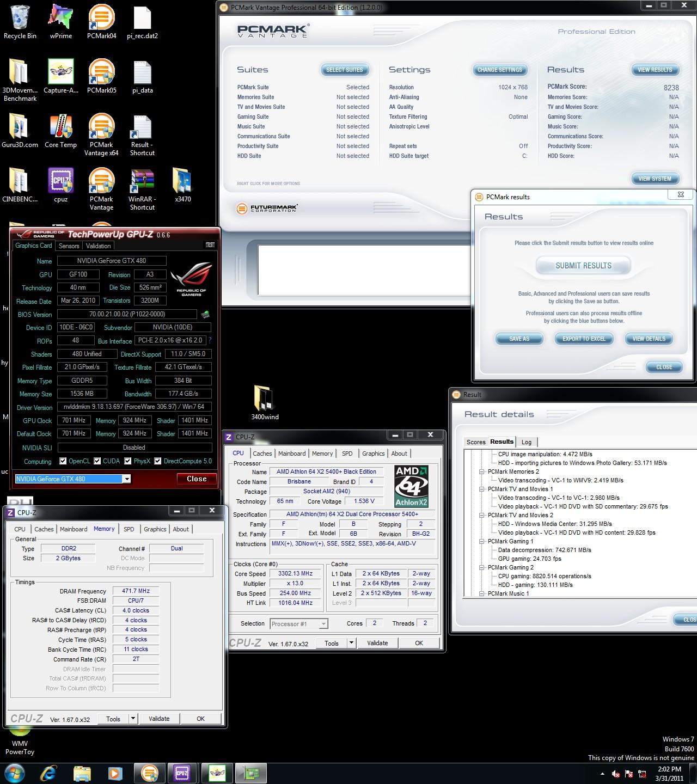Open Tools dropdown arrow in CPU-Z Memory window
Viewport: 697px width, 784px height.
133,719
